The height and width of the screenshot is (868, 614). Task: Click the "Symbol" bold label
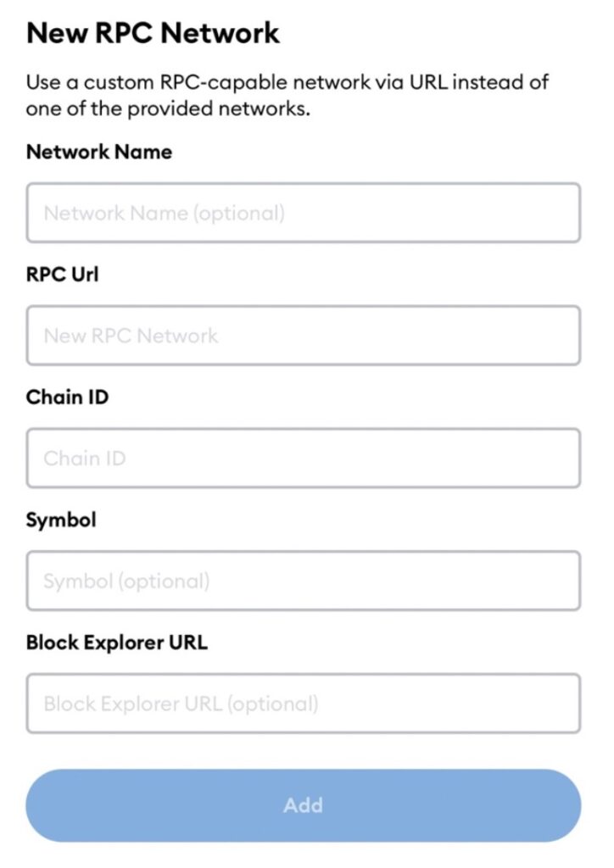coord(61,520)
